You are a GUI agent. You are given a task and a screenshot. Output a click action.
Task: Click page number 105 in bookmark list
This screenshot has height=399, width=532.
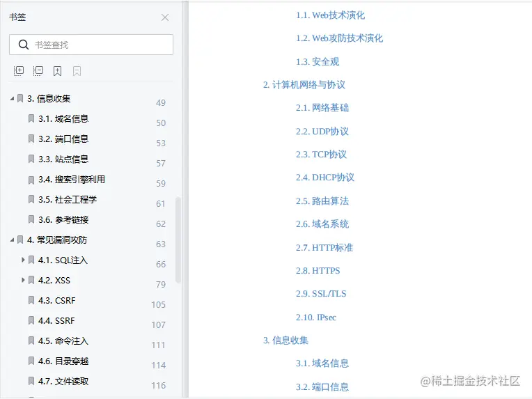tap(159, 305)
